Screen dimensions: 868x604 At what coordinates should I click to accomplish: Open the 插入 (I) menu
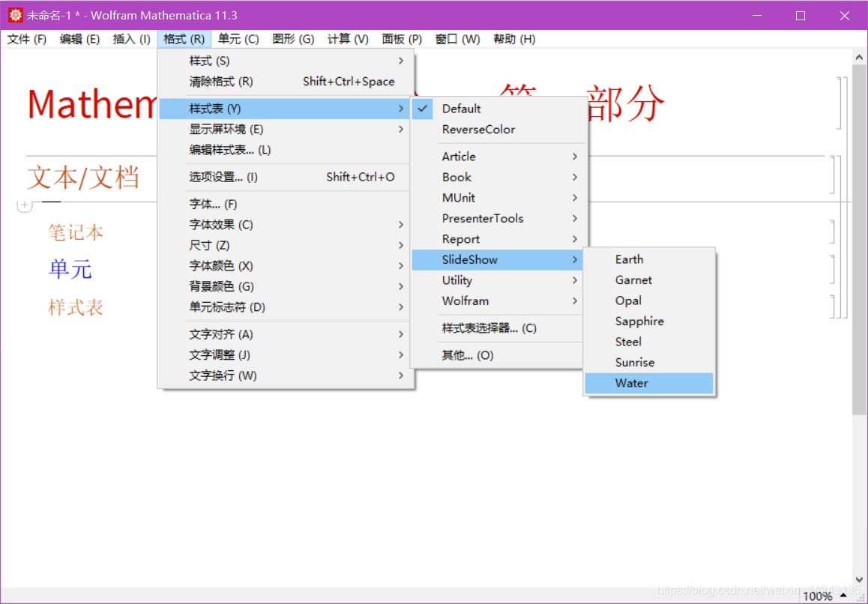(x=132, y=39)
